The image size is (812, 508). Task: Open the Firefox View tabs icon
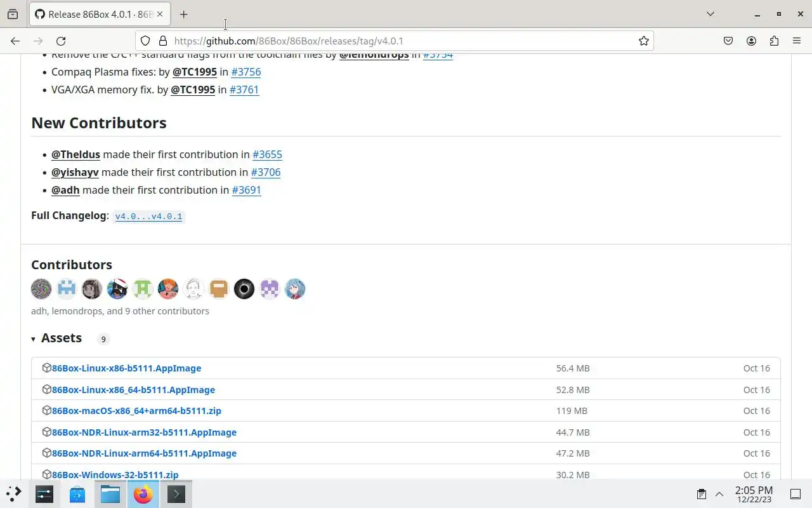13,14
